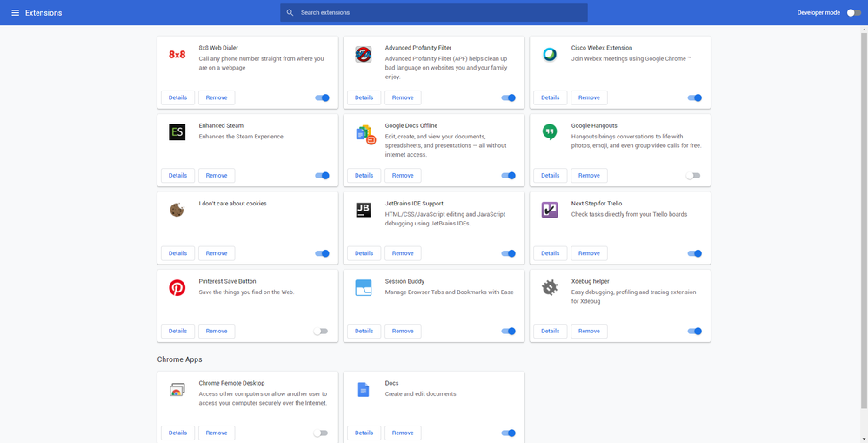868x443 pixels.
Task: Click the Pinterest Save Button icon
Action: tap(177, 288)
